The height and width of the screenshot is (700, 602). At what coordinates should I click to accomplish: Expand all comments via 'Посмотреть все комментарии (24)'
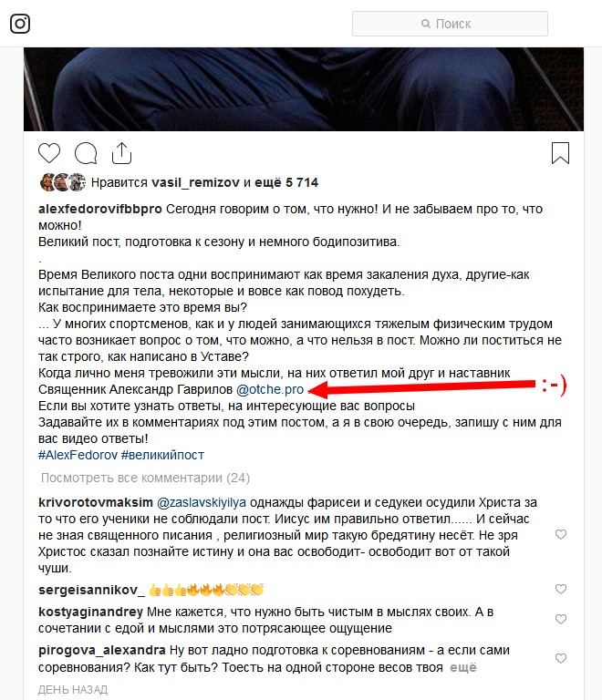(145, 479)
